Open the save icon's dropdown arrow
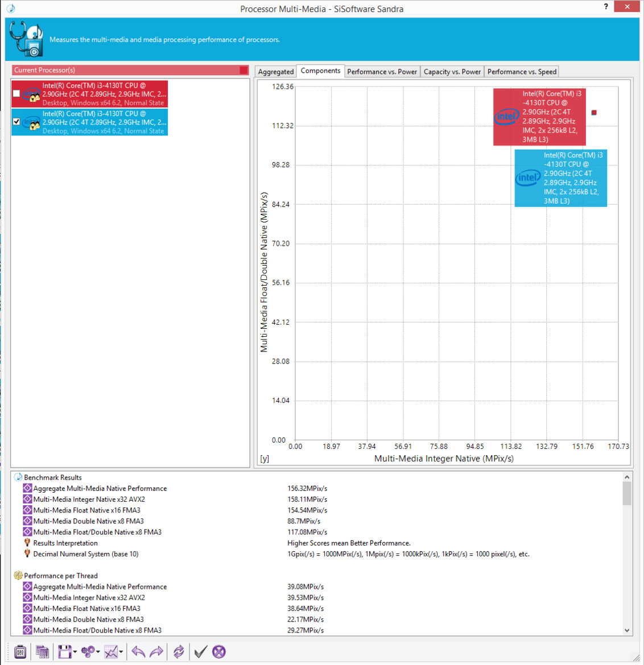This screenshot has height=665, width=644. (75, 652)
